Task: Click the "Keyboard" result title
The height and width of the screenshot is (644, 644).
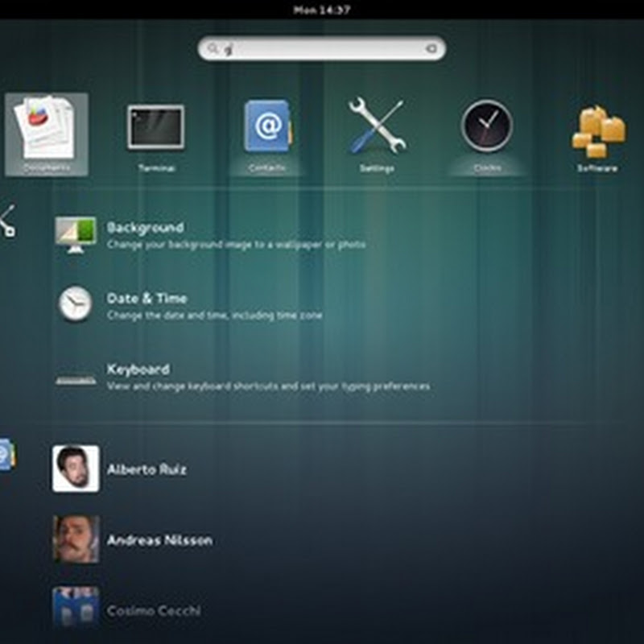Action: tap(138, 369)
